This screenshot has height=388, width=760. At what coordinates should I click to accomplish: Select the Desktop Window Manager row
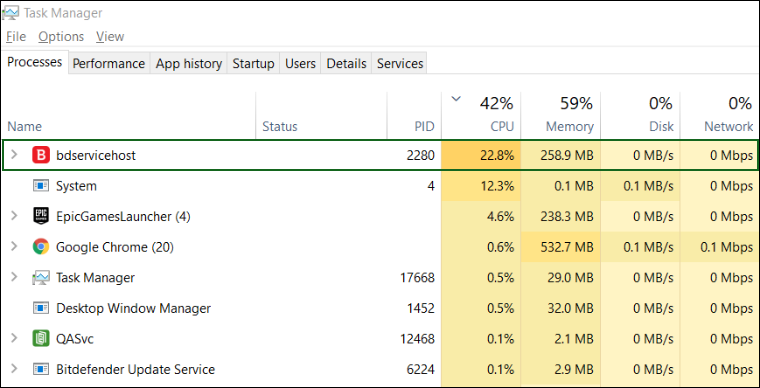380,308
